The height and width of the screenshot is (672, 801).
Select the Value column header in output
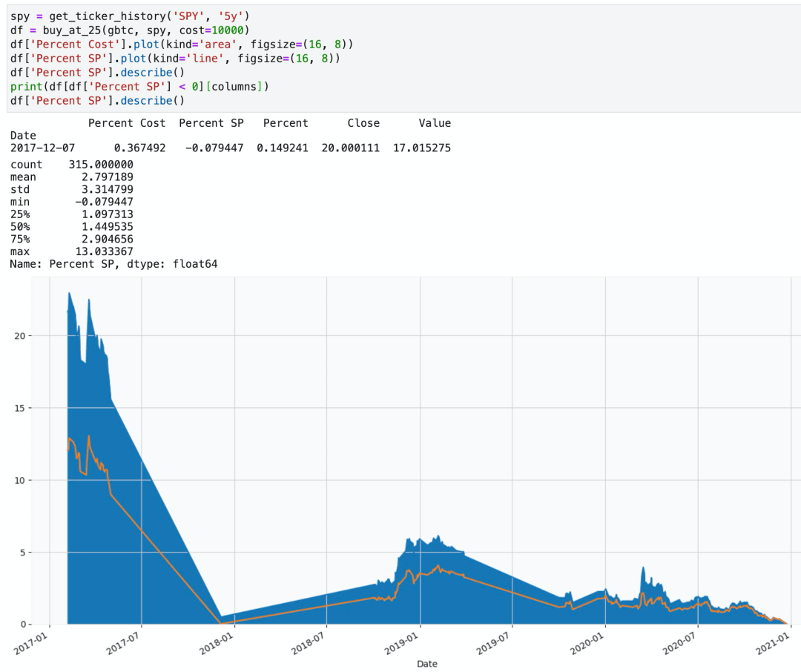point(435,123)
